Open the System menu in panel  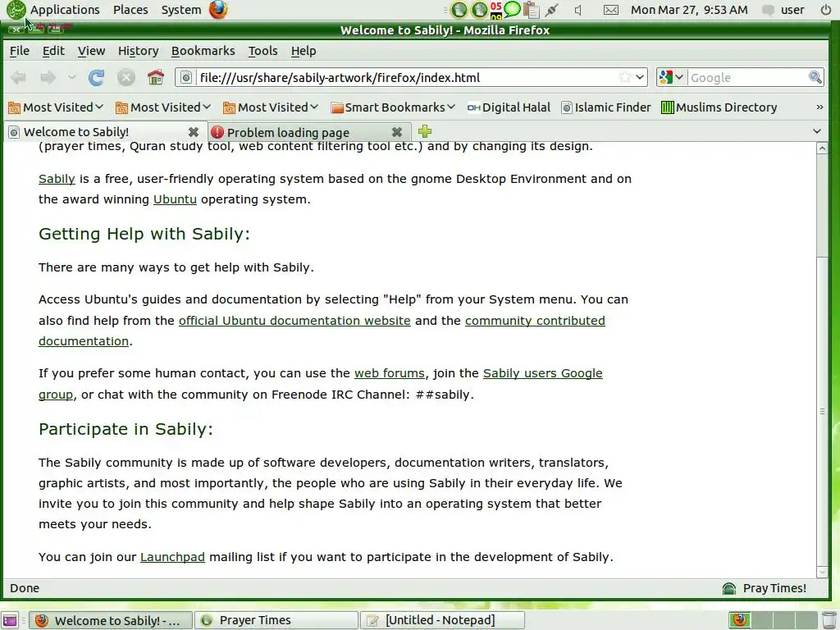pyautogui.click(x=181, y=10)
